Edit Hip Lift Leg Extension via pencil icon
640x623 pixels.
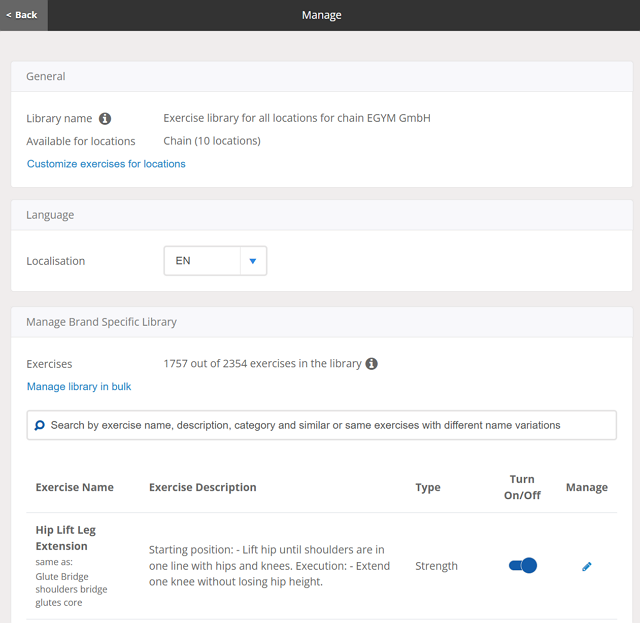587,567
